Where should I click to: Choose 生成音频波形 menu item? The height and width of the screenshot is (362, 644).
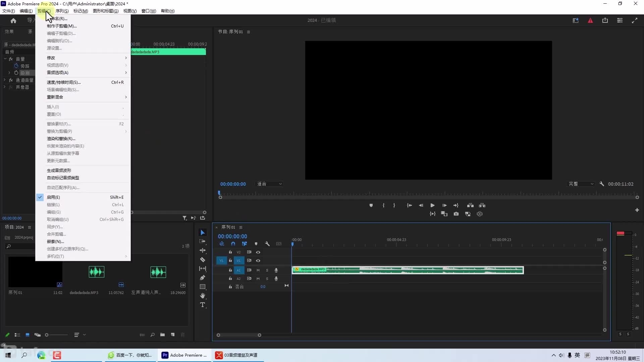click(x=83, y=171)
